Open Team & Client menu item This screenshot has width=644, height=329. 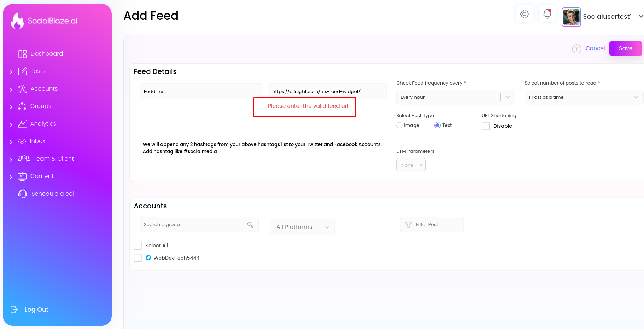point(54,159)
